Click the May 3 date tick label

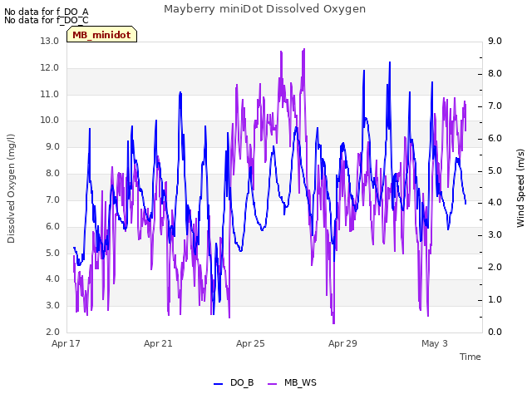pyautogui.click(x=435, y=343)
